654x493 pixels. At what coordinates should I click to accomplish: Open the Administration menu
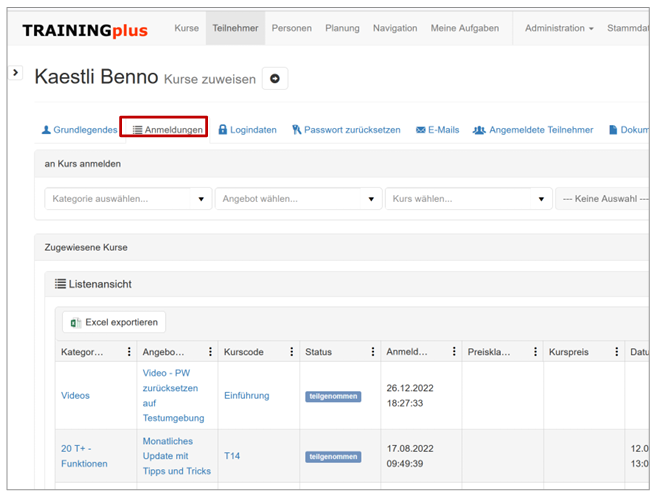pos(558,28)
